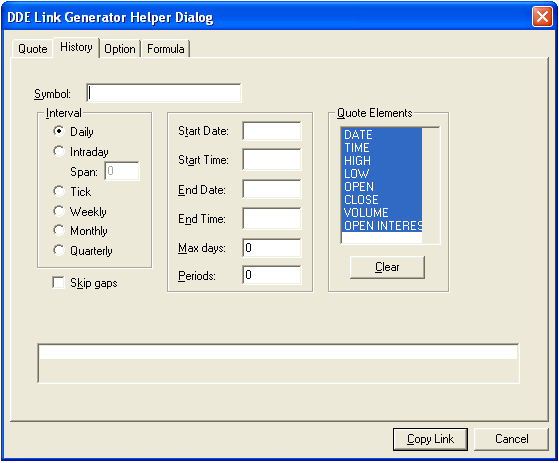Go to the Formula tab
The image size is (559, 463).
pyautogui.click(x=166, y=49)
